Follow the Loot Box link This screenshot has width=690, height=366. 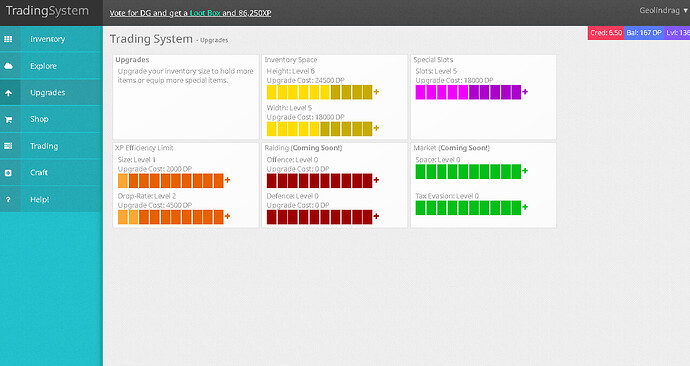tap(205, 13)
